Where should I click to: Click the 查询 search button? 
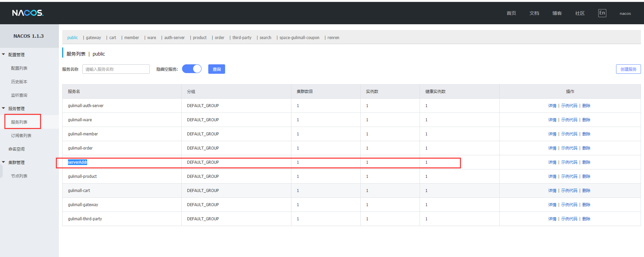click(217, 69)
